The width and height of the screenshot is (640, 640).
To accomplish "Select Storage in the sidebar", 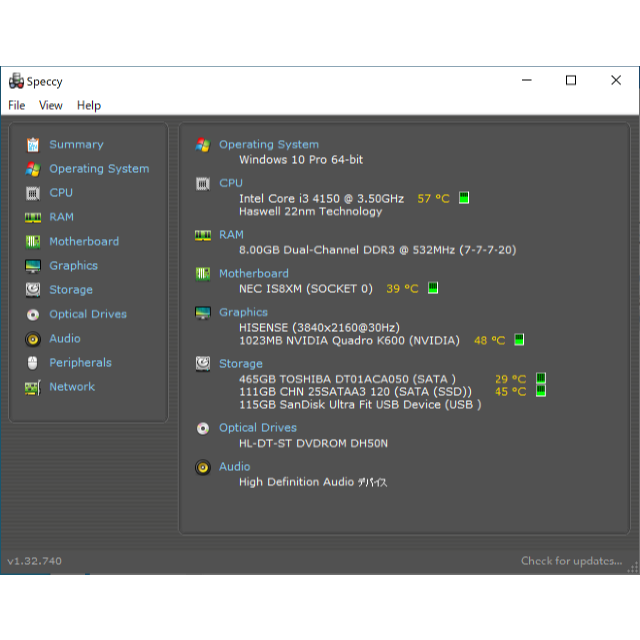I will [x=71, y=290].
